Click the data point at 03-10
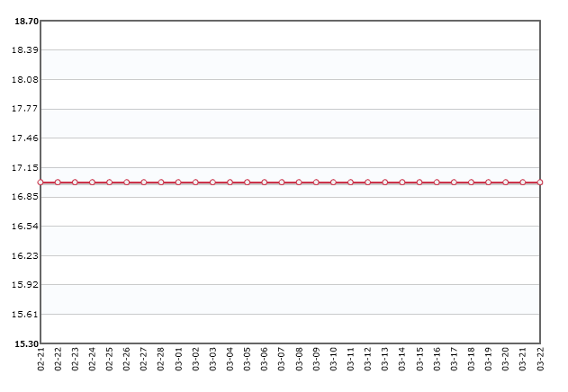This screenshot has width=568, height=392. pyautogui.click(x=333, y=183)
